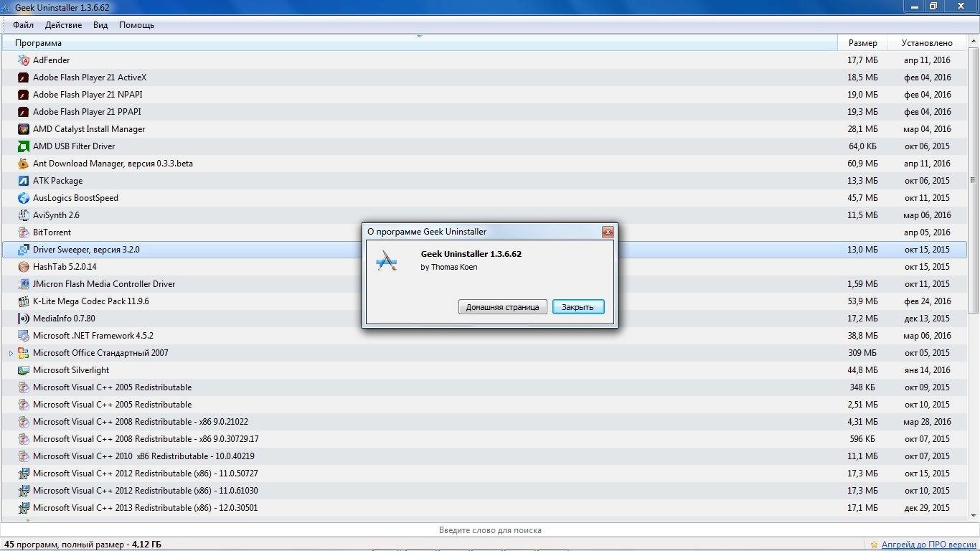980x551 pixels.
Task: Select the Visual C++ 2008 x86 9.0.30729.17 row
Action: [484, 439]
